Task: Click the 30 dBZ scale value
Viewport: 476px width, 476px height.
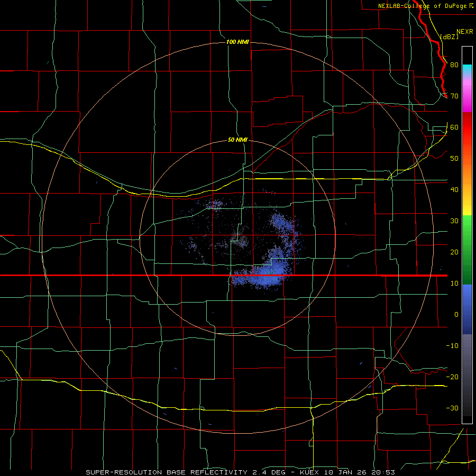Action: 454,221
